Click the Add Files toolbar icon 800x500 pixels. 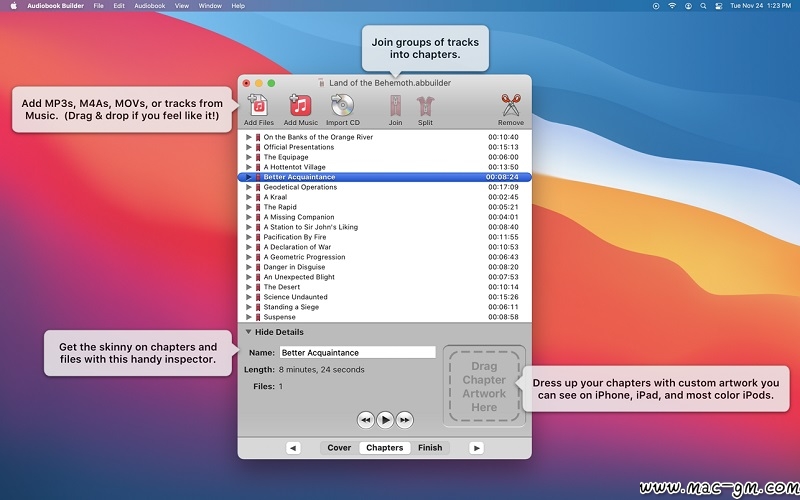point(258,106)
